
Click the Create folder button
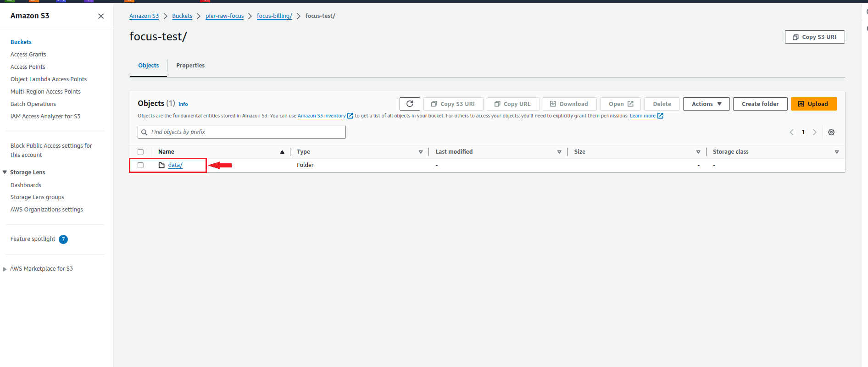[x=760, y=104]
